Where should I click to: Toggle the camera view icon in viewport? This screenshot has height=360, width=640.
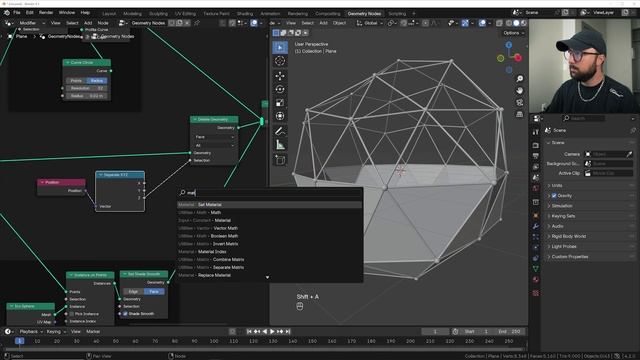(x=520, y=102)
